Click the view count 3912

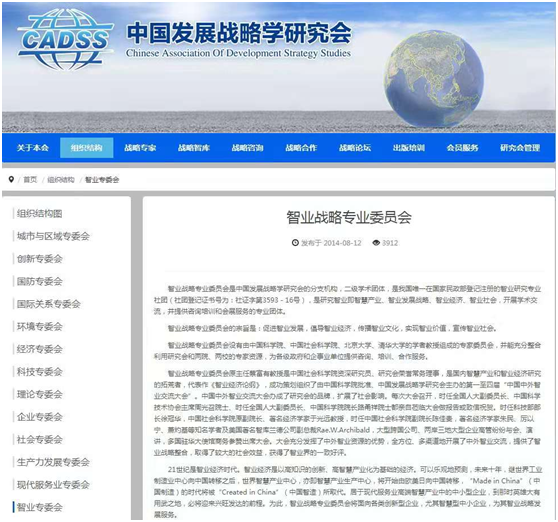click(390, 243)
